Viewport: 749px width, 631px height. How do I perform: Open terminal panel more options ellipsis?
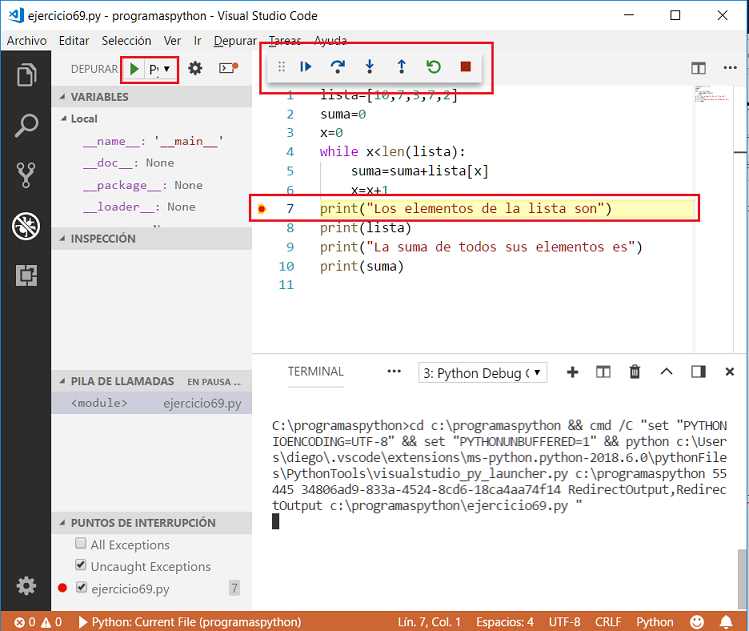pos(394,371)
